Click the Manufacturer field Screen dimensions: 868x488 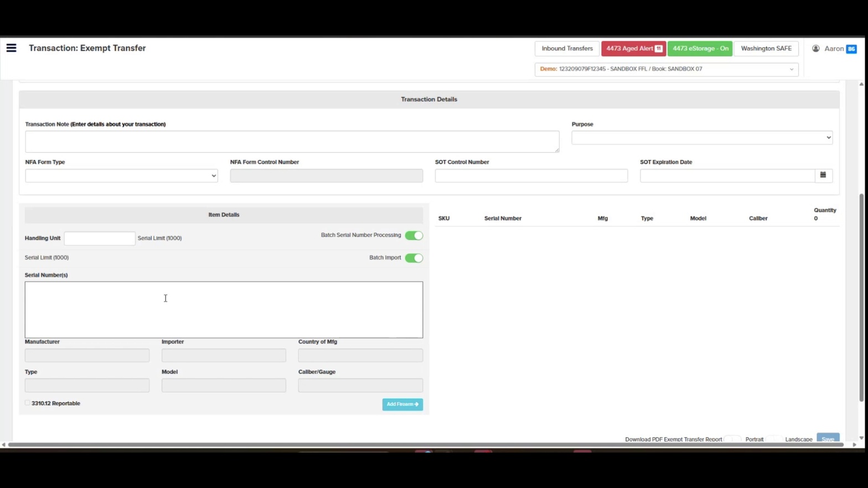click(x=87, y=355)
